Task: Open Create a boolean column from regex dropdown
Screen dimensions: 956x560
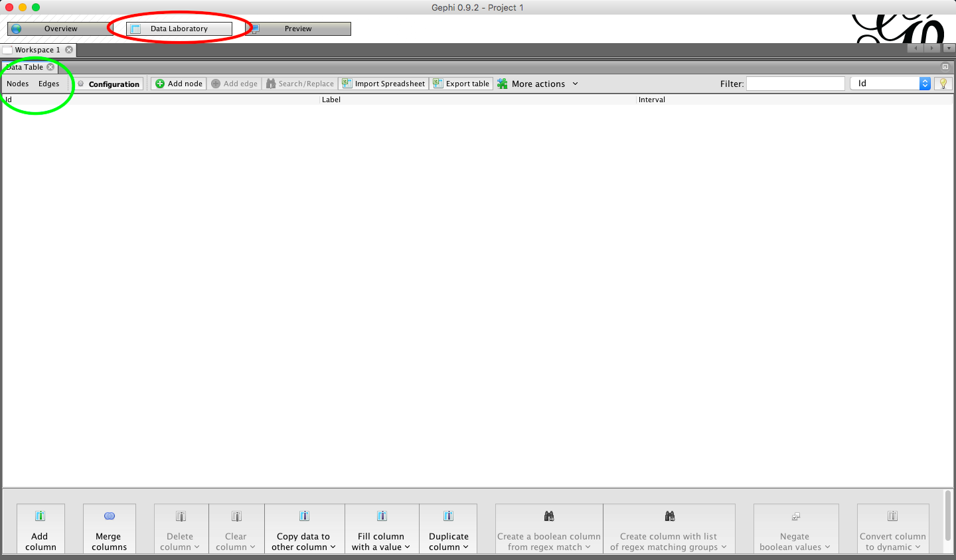Action: point(549,529)
